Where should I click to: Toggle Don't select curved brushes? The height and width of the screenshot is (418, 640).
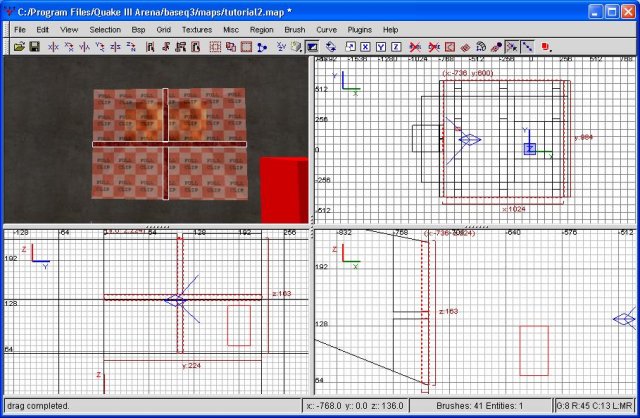pyautogui.click(x=434, y=47)
